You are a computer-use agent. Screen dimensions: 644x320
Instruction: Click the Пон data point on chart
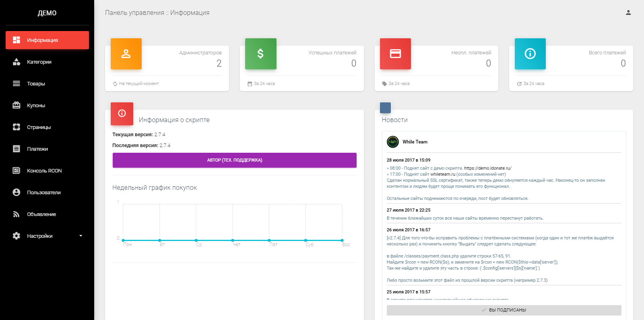click(x=123, y=240)
